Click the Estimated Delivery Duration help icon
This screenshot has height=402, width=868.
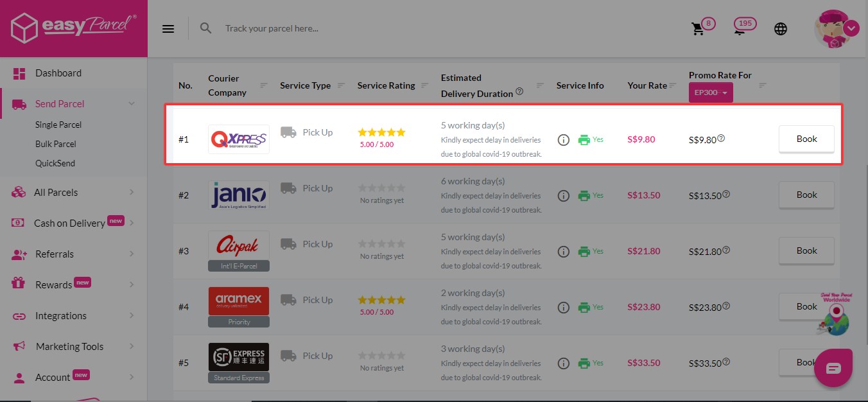pos(519,91)
